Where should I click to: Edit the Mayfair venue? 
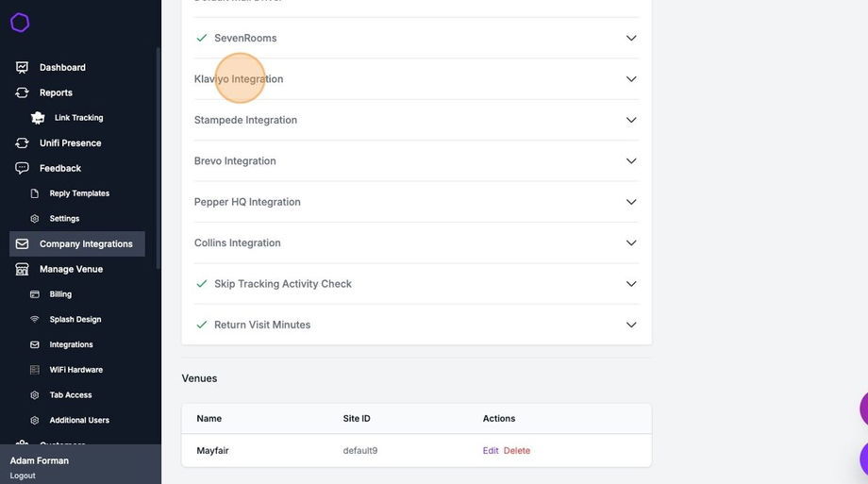(491, 451)
